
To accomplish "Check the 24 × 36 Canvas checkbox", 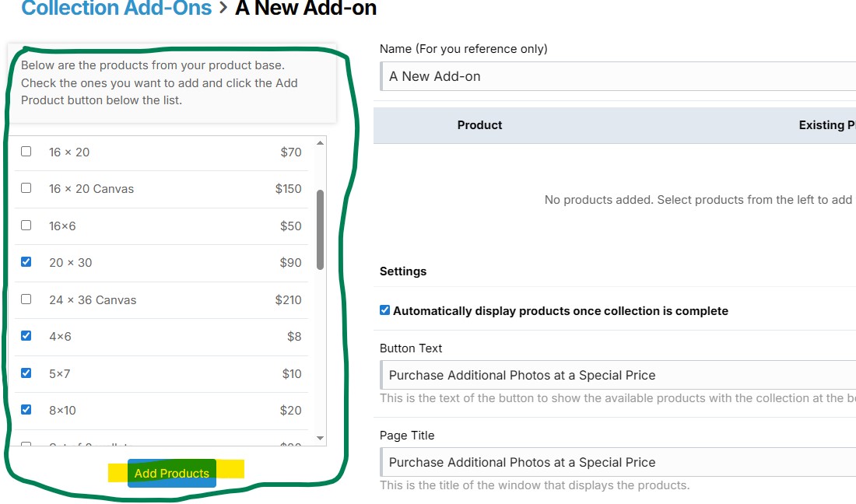I will point(26,299).
